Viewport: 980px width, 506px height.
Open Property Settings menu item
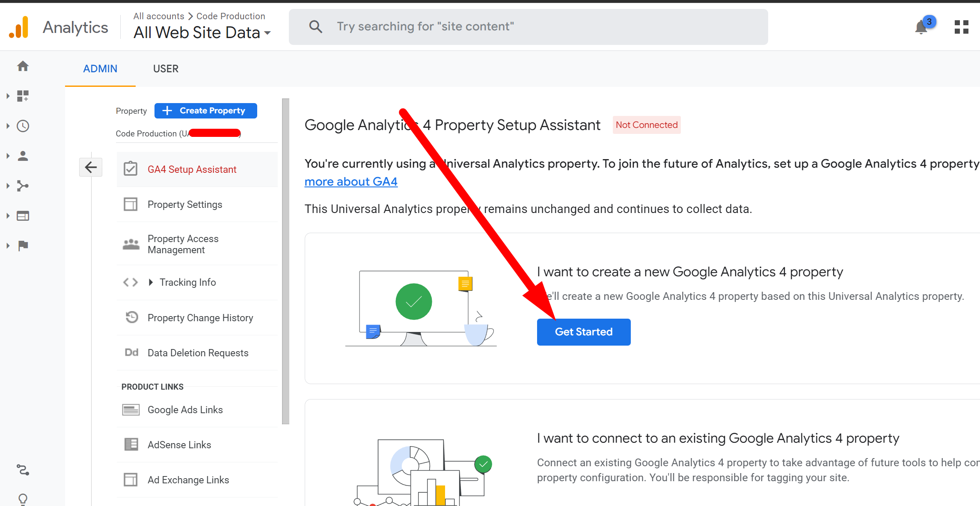pyautogui.click(x=197, y=204)
